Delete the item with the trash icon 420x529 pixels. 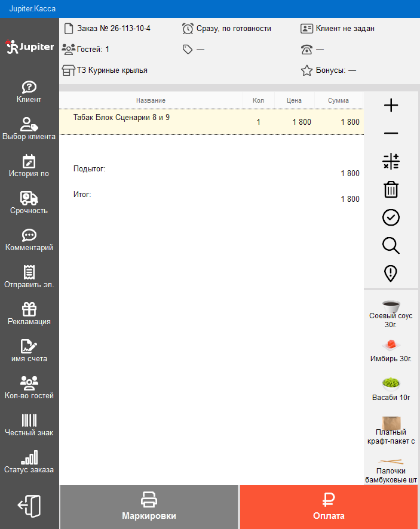tap(391, 189)
